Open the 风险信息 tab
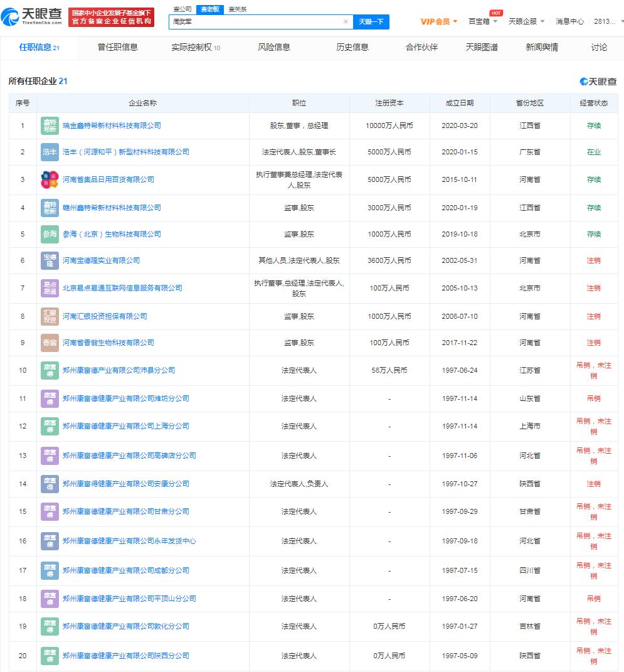 click(x=274, y=48)
